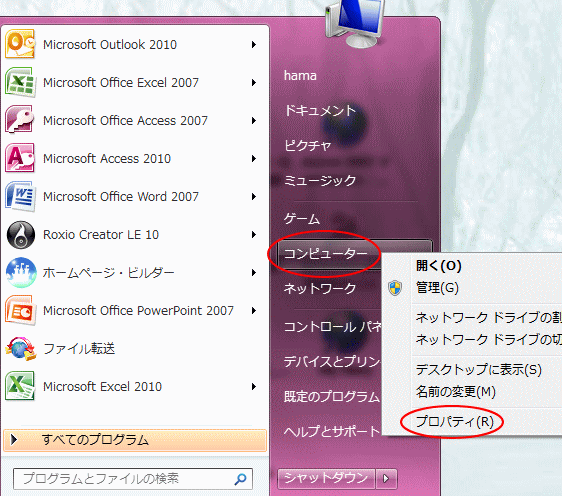Click the Microsoft Access 2010 icon
Image resolution: width=562 pixels, height=496 pixels.
(20, 158)
